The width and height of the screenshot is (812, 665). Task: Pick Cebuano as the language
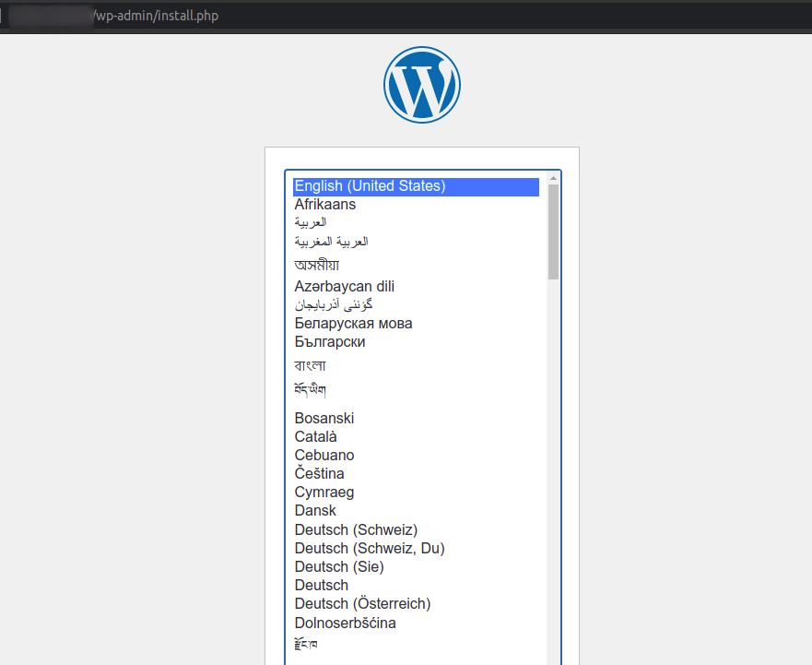click(x=416, y=455)
